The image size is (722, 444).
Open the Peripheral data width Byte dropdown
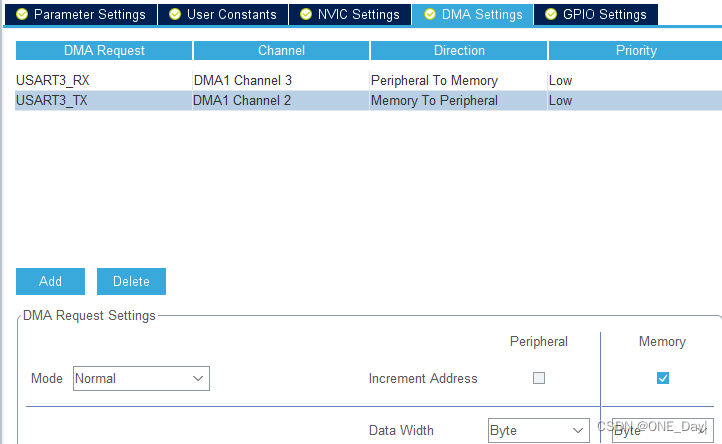click(539, 430)
